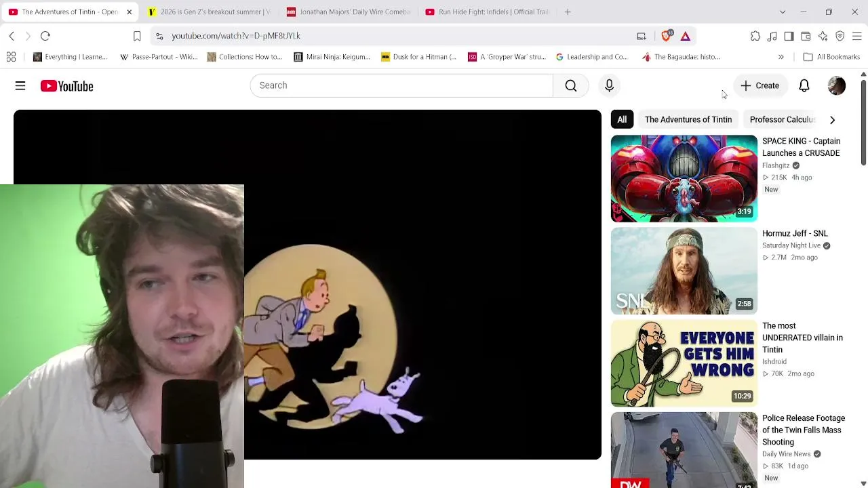Switch to the Run Hide Fight: Infidels tab
868x488 pixels.
(488, 12)
